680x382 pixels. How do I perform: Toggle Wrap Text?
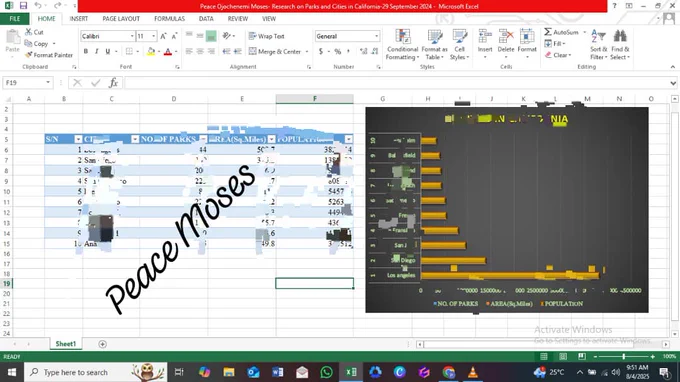pyautogui.click(x=266, y=36)
